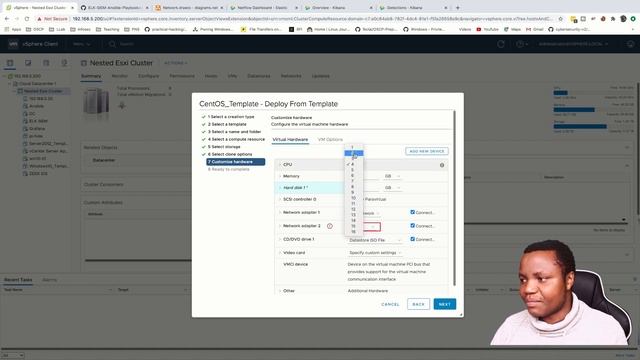Select 1 in the CPU count dropdown
Image resolution: width=640 pixels, height=360 pixels.
click(x=353, y=147)
